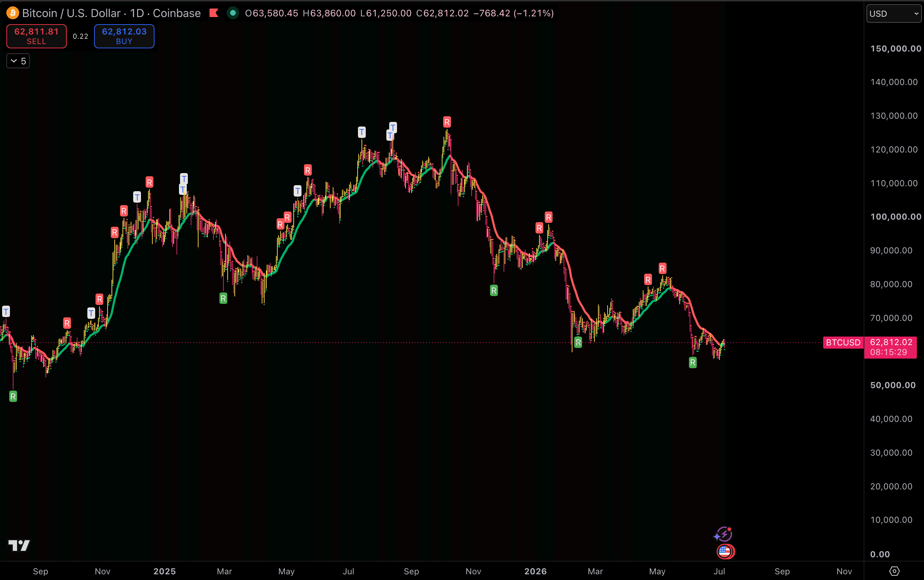This screenshot has height=580, width=924.
Task: Click green R marker at the late-November 2025 low
Action: click(x=494, y=290)
